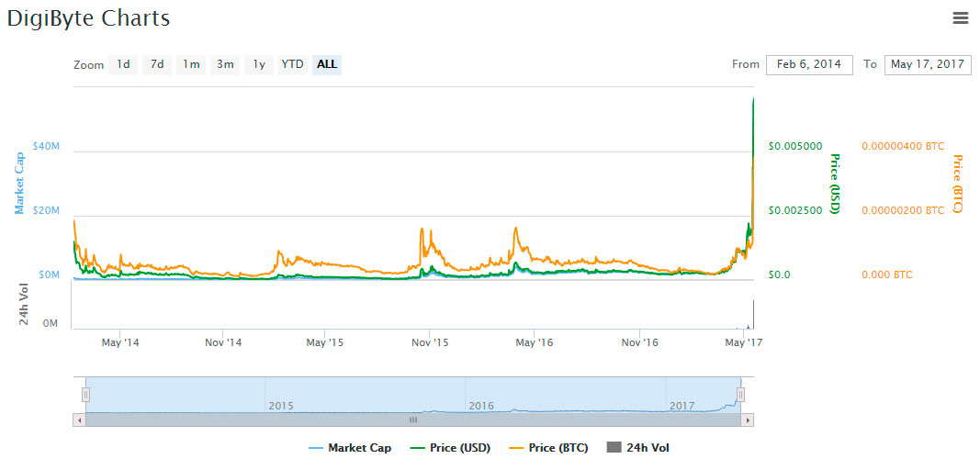Click the $40M axis label
980x459 pixels.
pos(48,146)
